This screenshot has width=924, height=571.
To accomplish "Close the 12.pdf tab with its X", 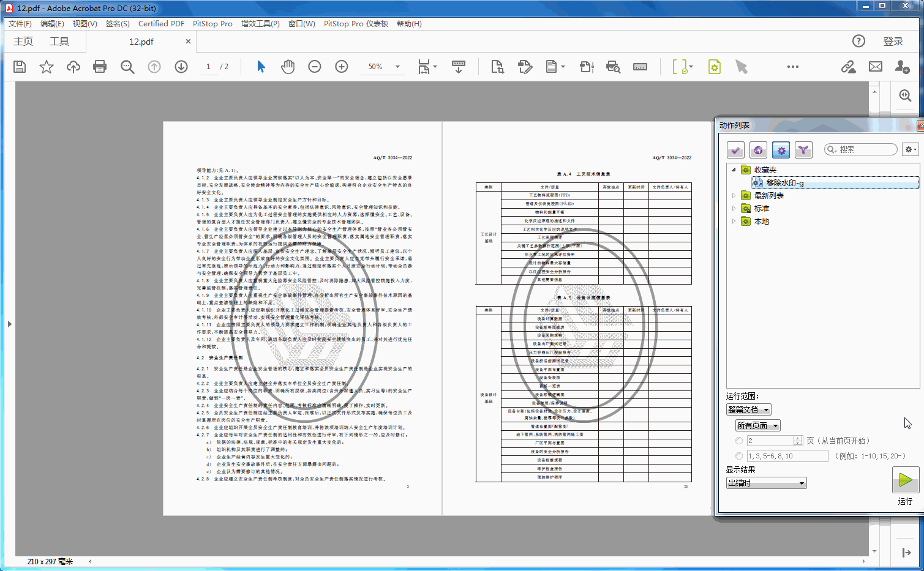I will coord(188,42).
